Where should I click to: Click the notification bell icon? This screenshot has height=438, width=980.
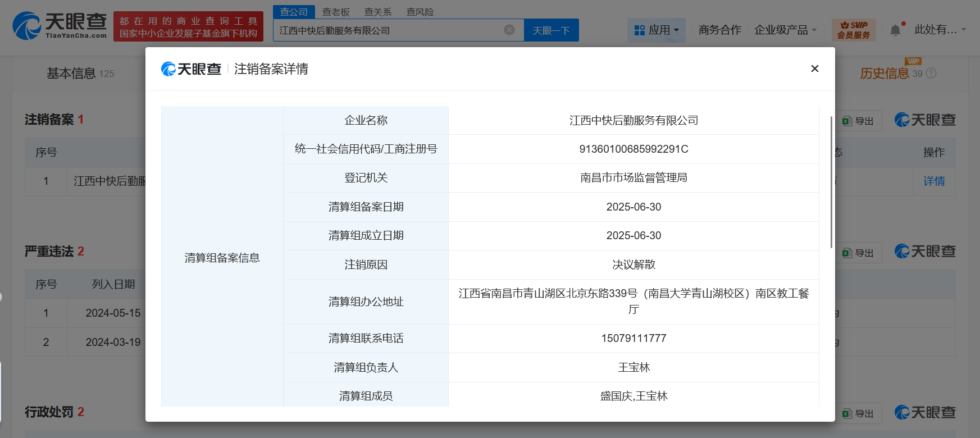pos(895,30)
